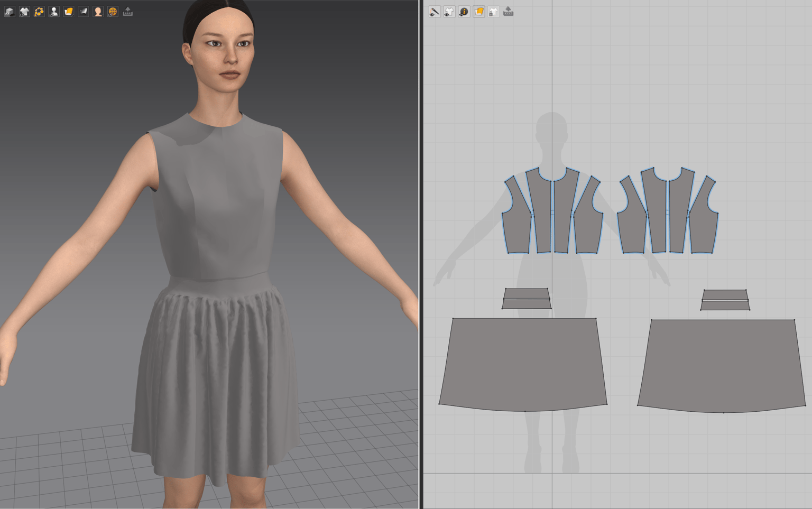This screenshot has width=812, height=509.
Task: Select textured surface garment render style
Action: [x=69, y=11]
